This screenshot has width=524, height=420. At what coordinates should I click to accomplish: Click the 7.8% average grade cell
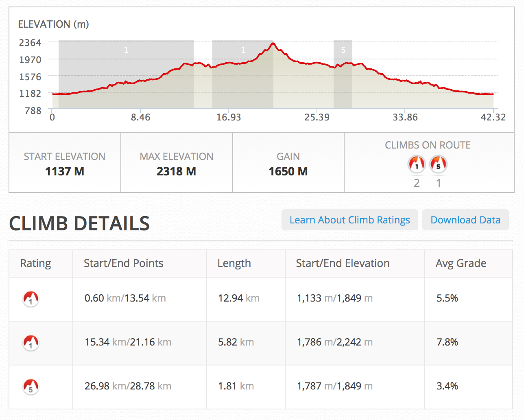click(447, 342)
